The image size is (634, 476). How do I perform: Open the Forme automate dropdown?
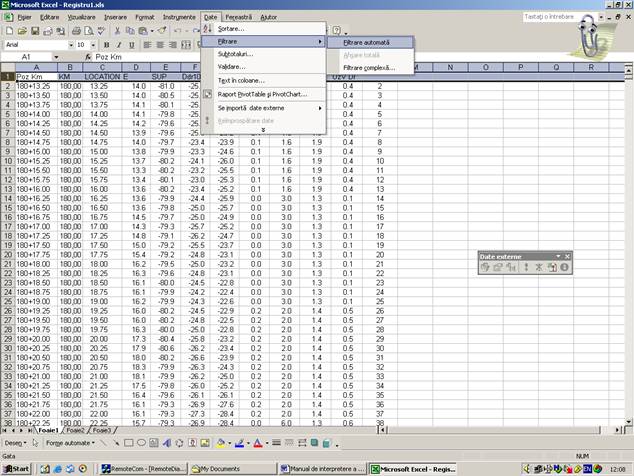pyautogui.click(x=69, y=442)
